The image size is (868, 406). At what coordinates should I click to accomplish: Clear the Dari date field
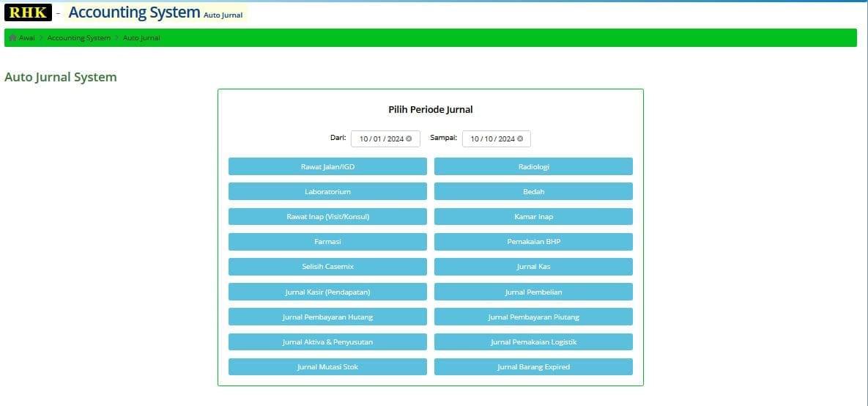click(409, 139)
